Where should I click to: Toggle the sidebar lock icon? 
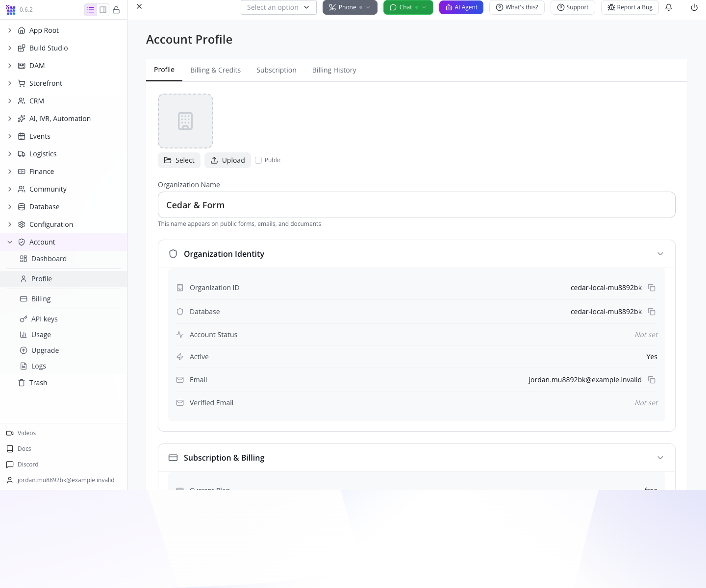click(x=116, y=10)
